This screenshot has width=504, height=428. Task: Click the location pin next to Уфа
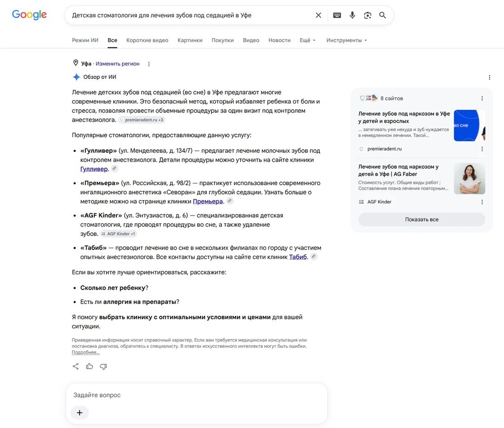point(76,63)
